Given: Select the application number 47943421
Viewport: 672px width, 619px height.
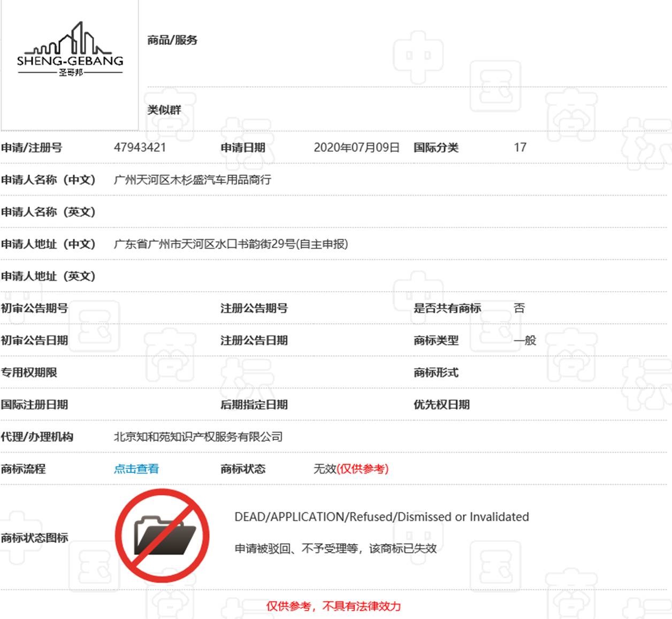Looking at the screenshot, I should [140, 148].
